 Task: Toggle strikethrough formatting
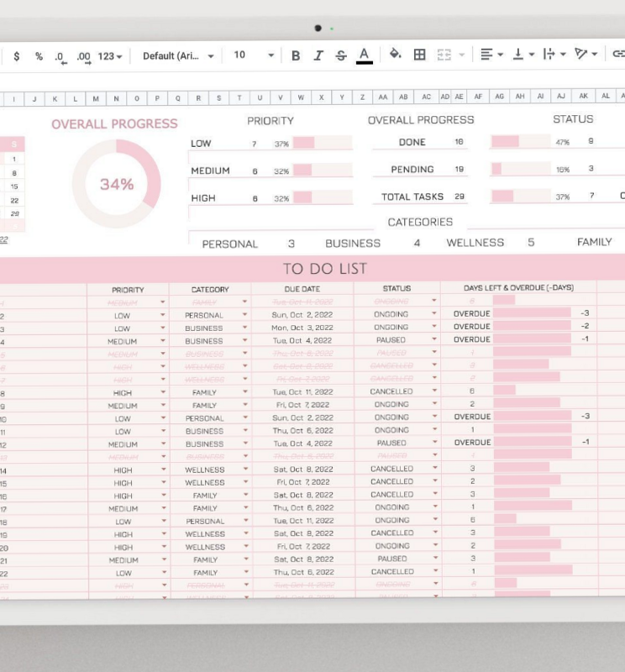341,55
